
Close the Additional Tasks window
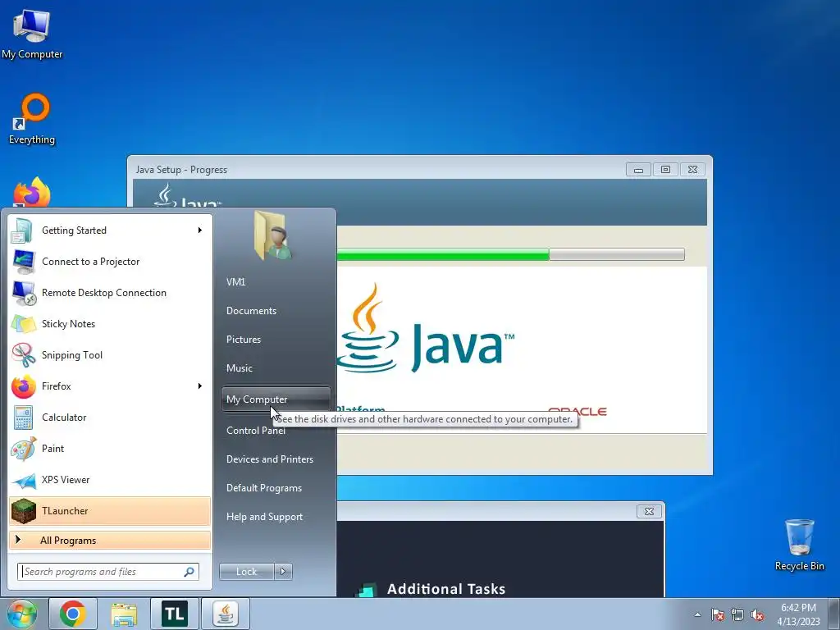pos(649,511)
